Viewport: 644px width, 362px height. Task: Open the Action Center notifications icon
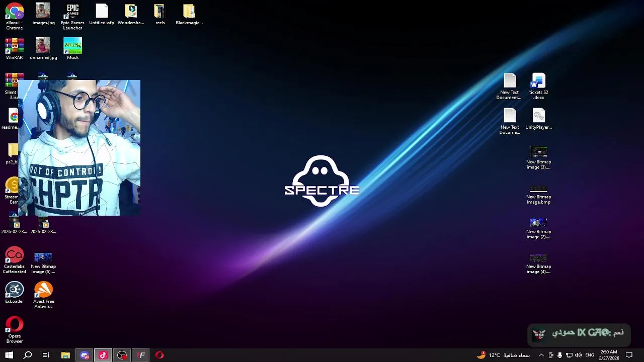pyautogui.click(x=629, y=355)
